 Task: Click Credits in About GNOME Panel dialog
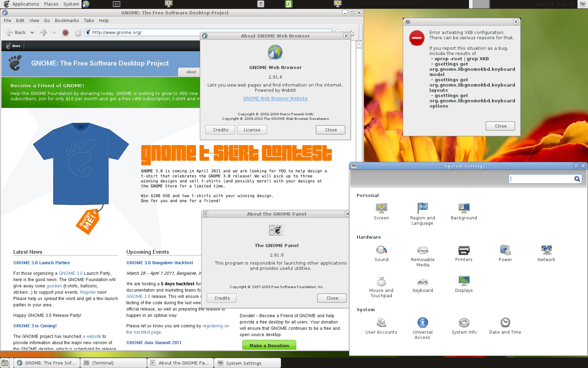point(222,298)
